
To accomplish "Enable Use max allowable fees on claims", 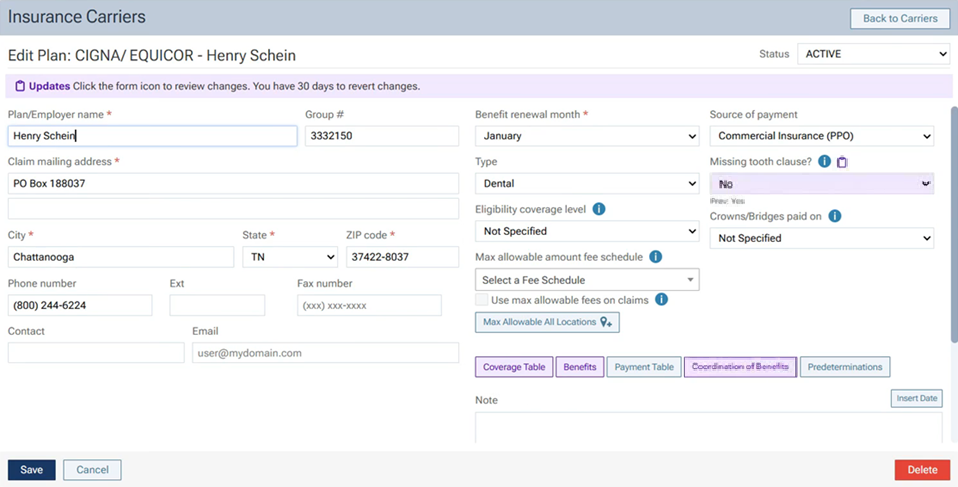I will [482, 300].
